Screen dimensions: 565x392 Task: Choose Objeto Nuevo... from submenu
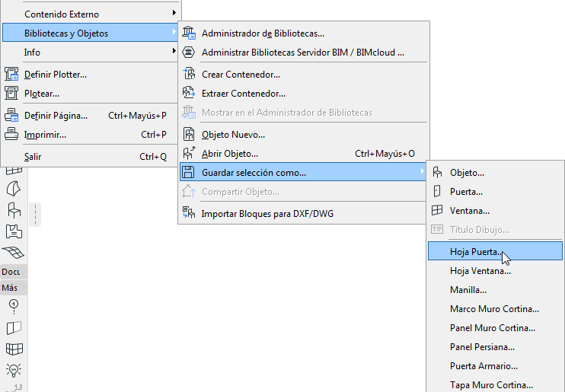tap(303, 135)
